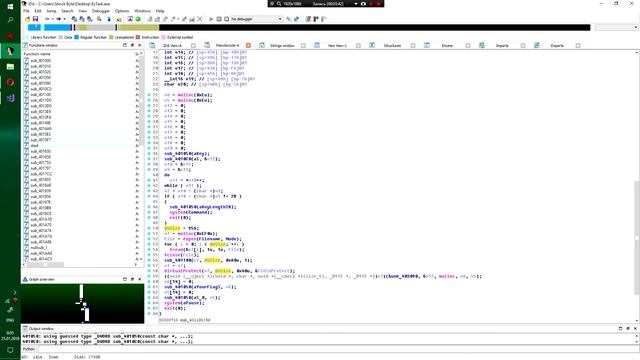
Task: Switch to the IDA View-A tab
Action: tap(172, 46)
